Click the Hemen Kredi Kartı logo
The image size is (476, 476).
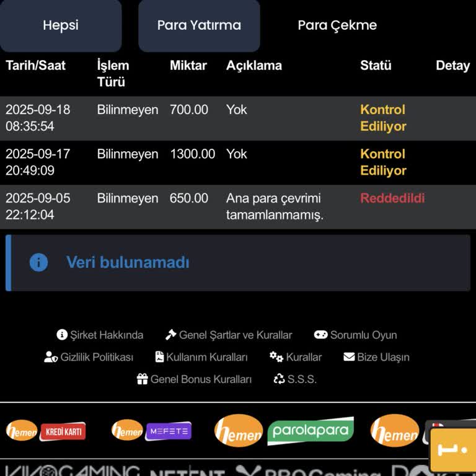pyautogui.click(x=46, y=431)
